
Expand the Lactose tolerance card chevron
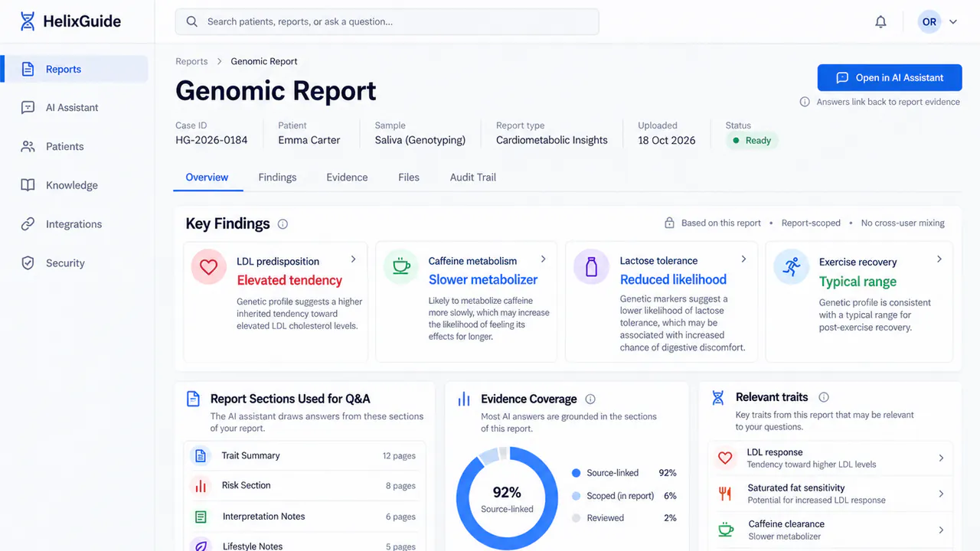(x=743, y=259)
